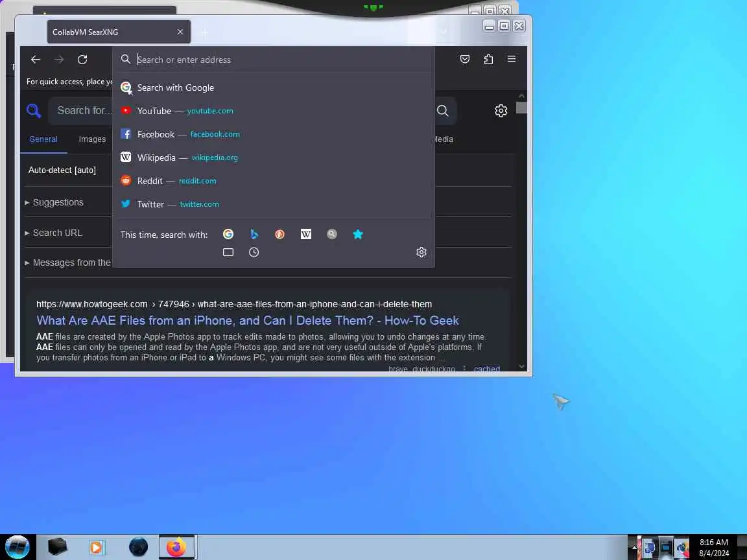The image size is (747, 560).
Task: Search open Tabs via the rectangle icon
Action: click(228, 252)
